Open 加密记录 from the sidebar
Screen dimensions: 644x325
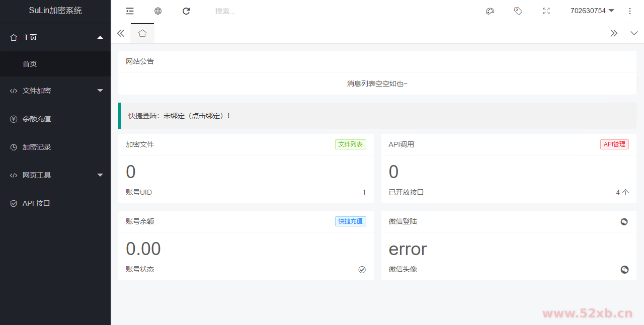[37, 147]
